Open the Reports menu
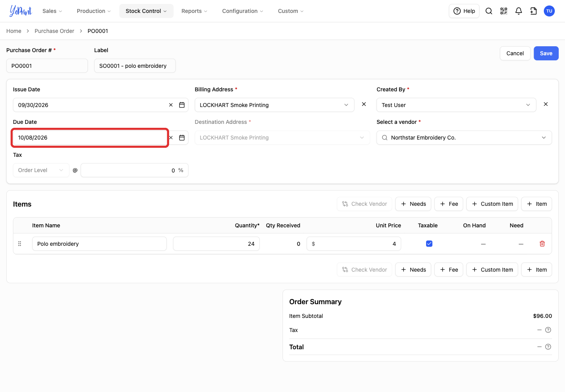Screen dimensions: 565x392 click(194, 11)
